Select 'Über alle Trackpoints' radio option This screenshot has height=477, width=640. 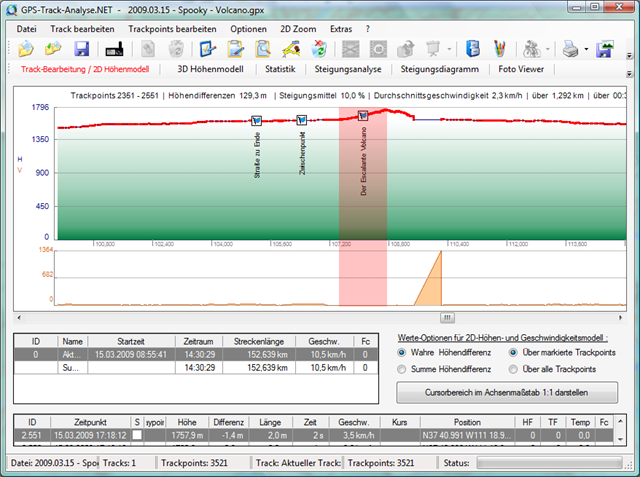point(514,368)
